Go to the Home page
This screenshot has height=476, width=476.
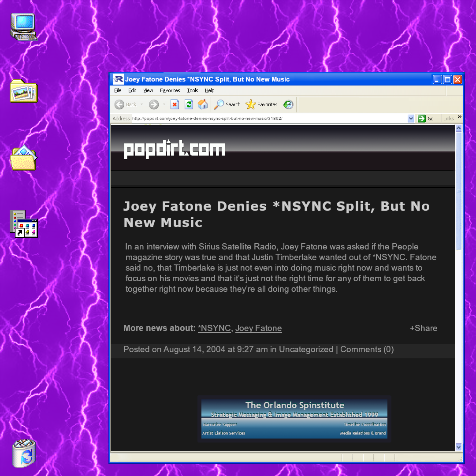pyautogui.click(x=203, y=104)
